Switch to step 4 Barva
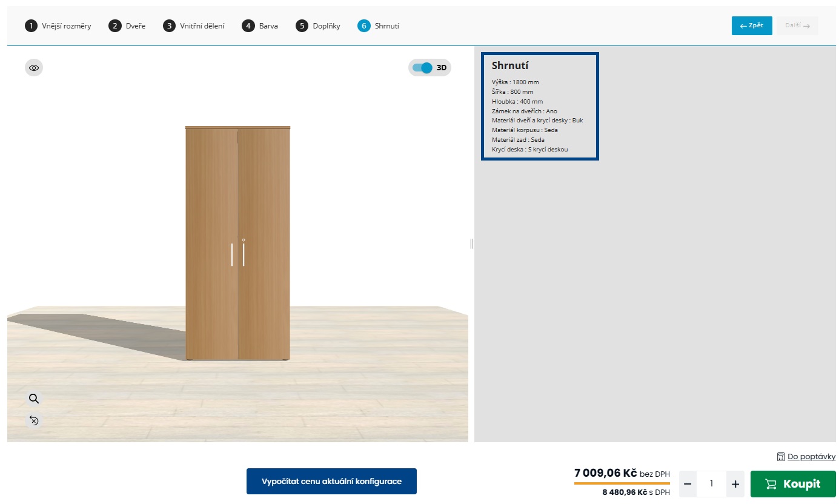Image resolution: width=839 pixels, height=504 pixels. (x=260, y=25)
